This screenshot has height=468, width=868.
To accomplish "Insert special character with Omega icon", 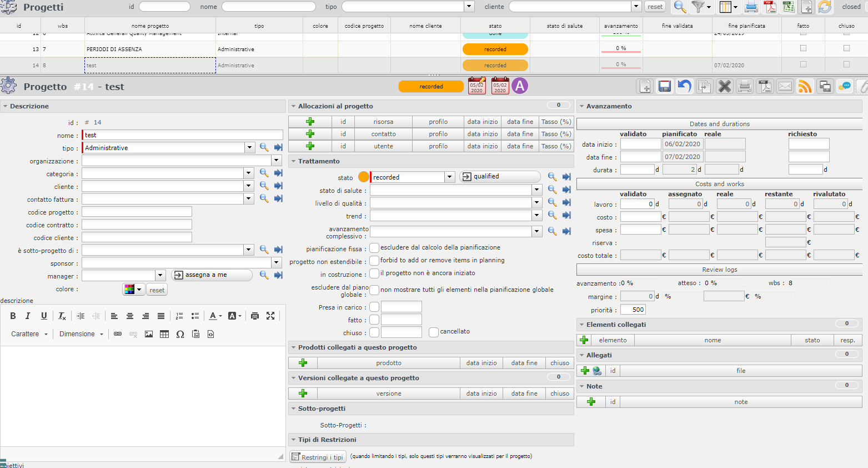I will [180, 334].
